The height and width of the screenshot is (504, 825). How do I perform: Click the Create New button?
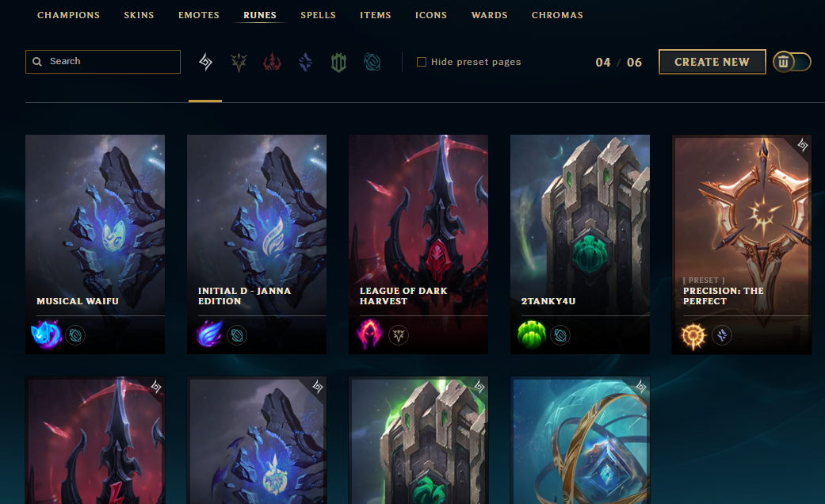point(712,62)
